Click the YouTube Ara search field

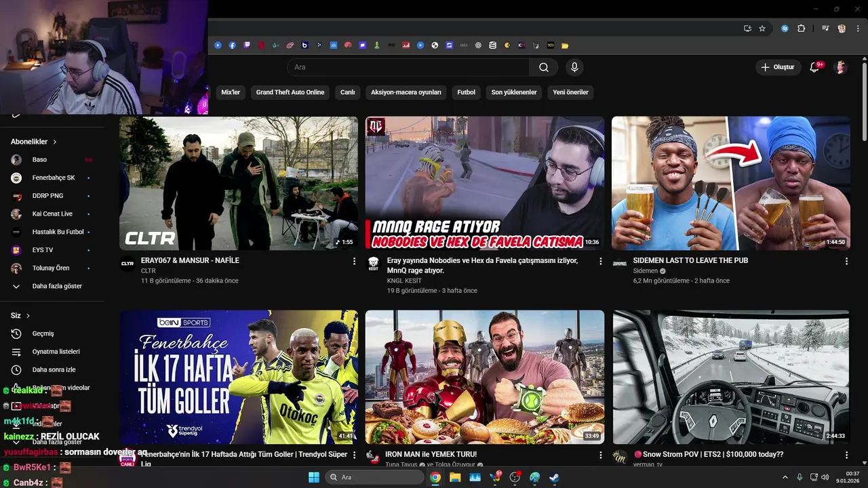408,67
